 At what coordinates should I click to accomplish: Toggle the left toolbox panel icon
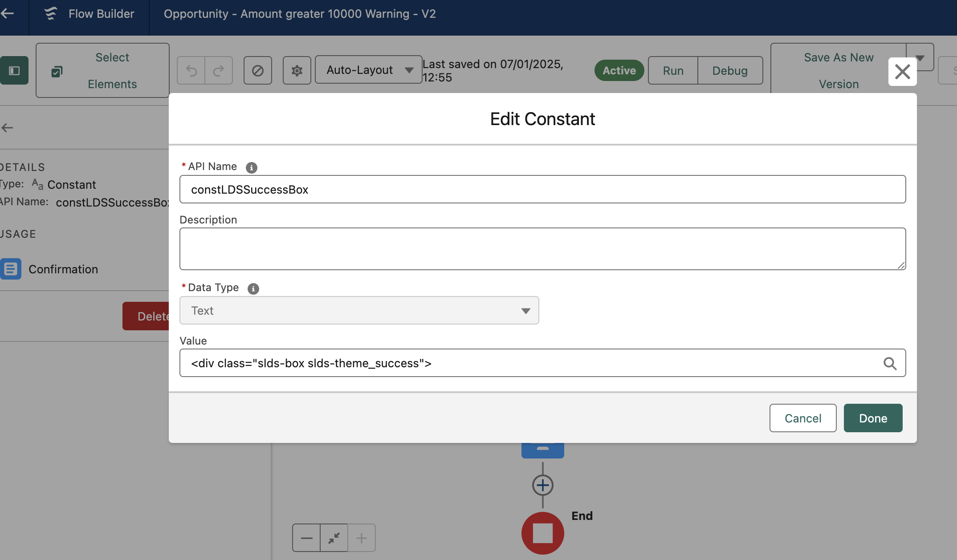pyautogui.click(x=14, y=70)
